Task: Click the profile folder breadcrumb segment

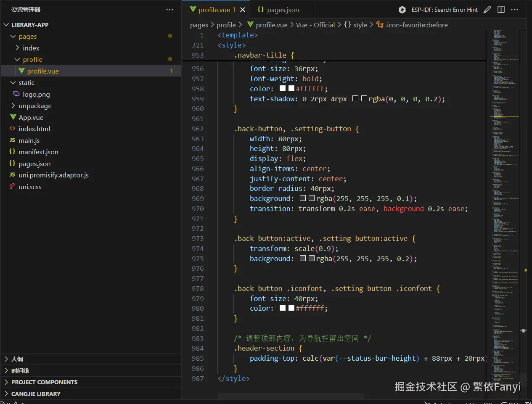Action: (226, 25)
